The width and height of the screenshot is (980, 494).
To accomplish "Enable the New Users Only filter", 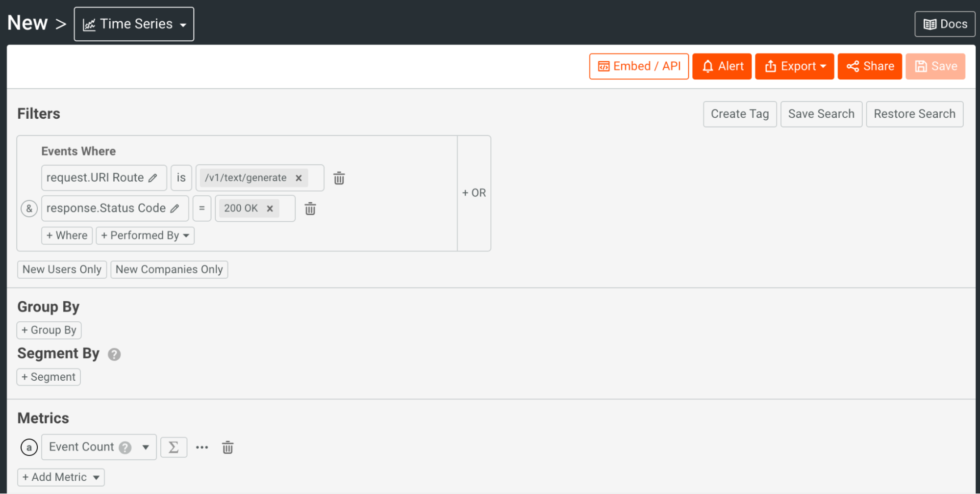I will 62,269.
